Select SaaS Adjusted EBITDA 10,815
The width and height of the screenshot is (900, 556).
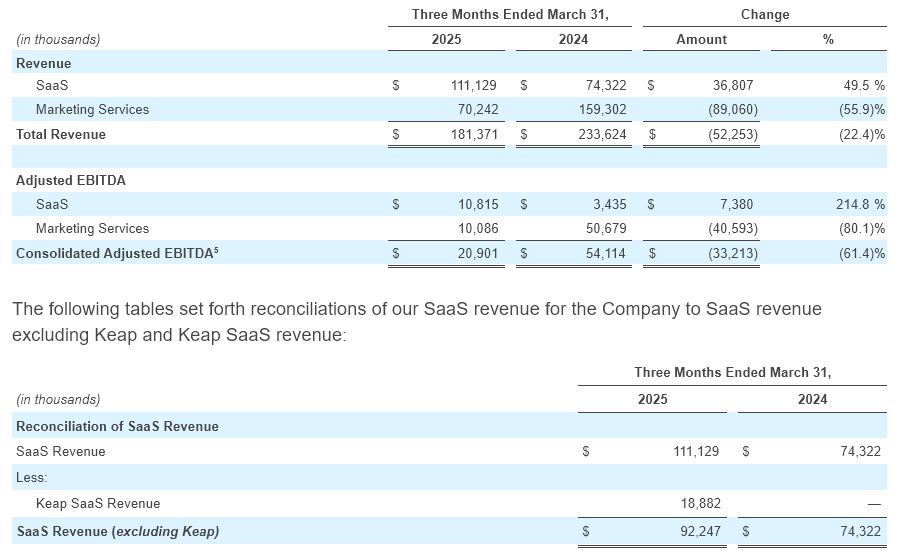click(x=478, y=205)
